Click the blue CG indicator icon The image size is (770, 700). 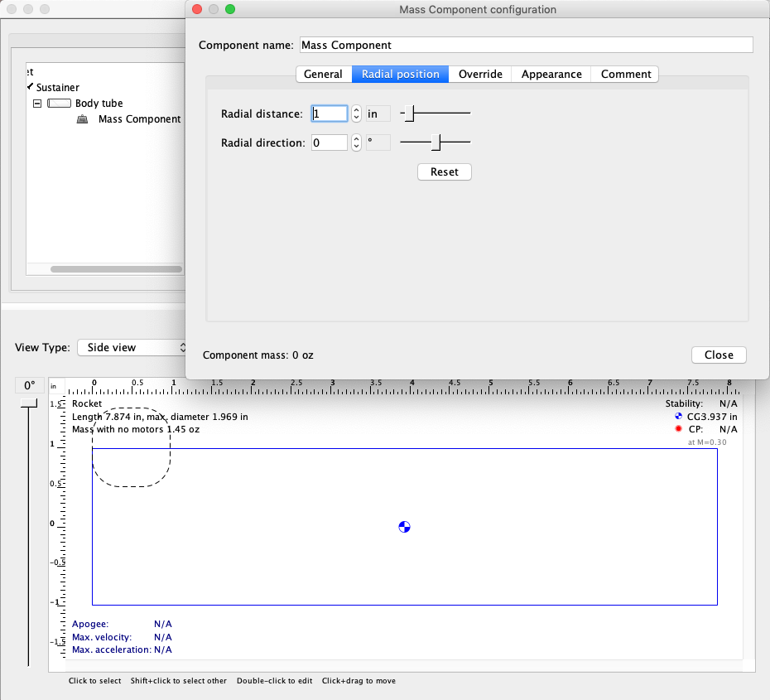click(679, 417)
